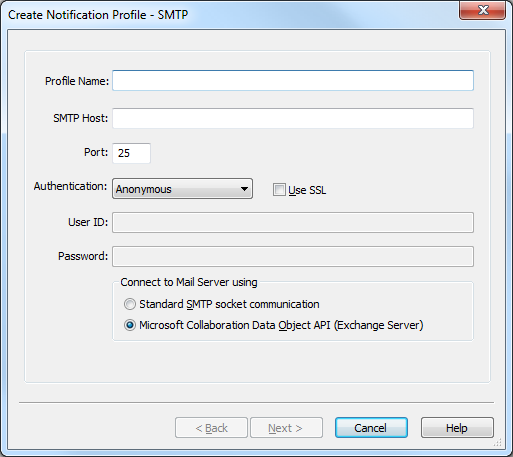Close the dialog using the red X
This screenshot has width=513, height=457.
(x=482, y=10)
